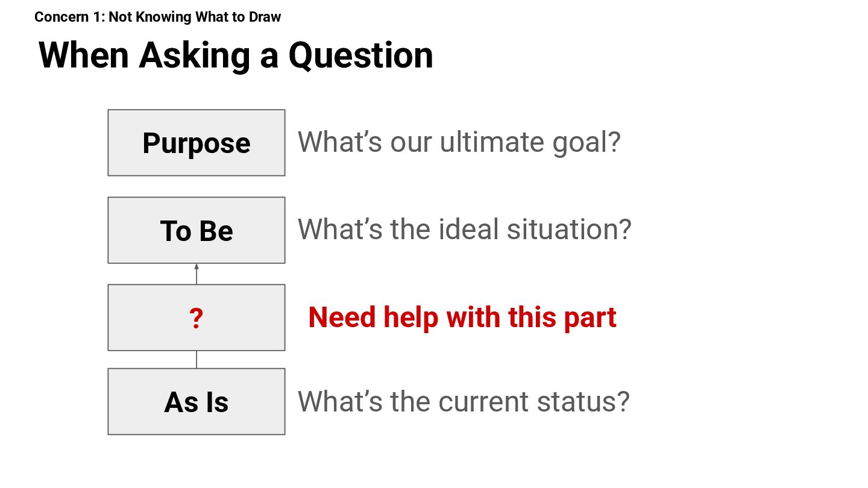Click the word Question in the title
The width and height of the screenshot is (868, 488).
click(x=360, y=55)
